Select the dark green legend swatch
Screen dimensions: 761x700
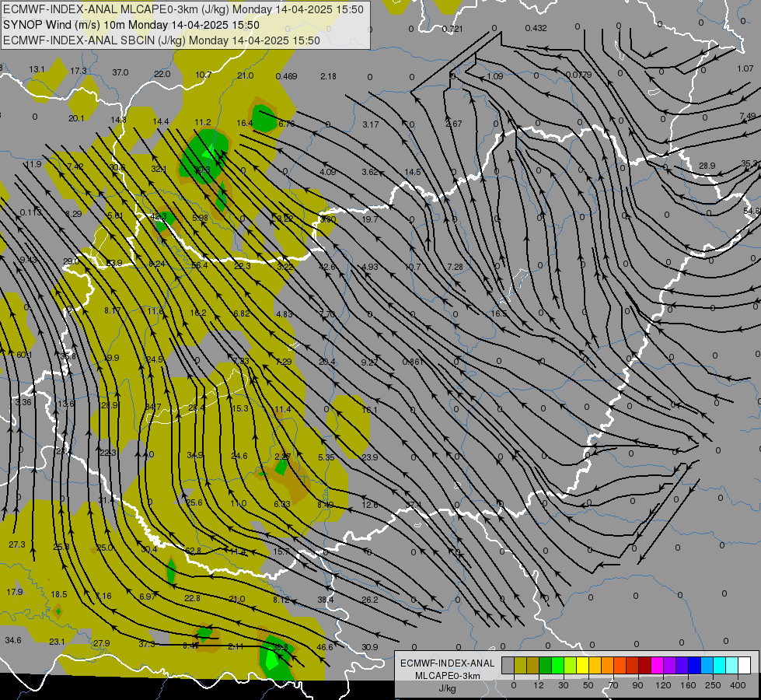point(545,665)
